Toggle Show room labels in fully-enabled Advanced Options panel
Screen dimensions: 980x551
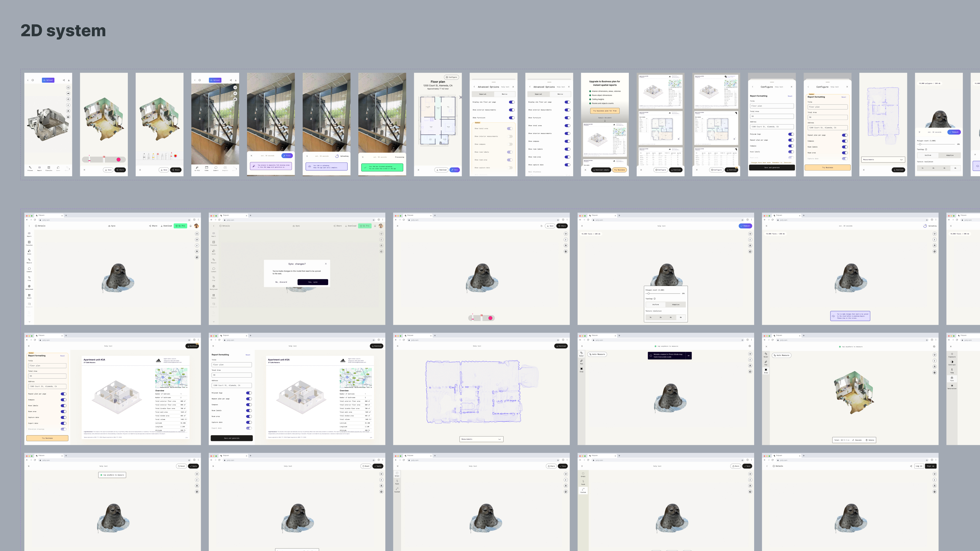pyautogui.click(x=567, y=149)
